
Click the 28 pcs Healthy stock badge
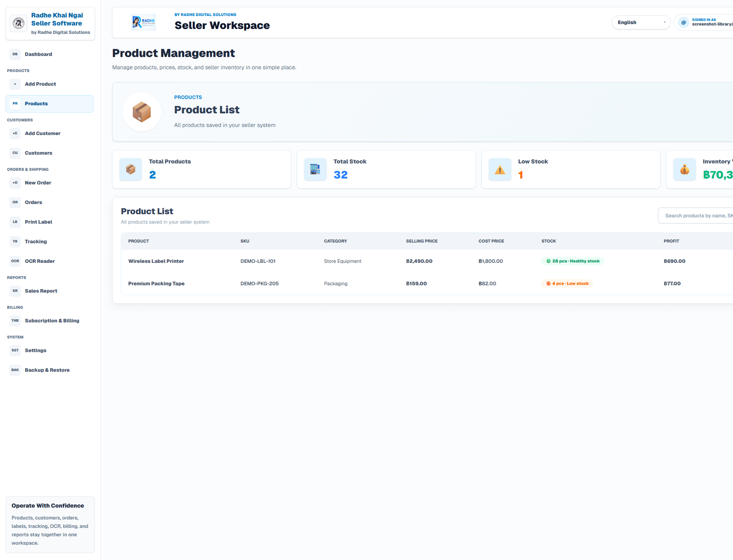pyautogui.click(x=573, y=261)
